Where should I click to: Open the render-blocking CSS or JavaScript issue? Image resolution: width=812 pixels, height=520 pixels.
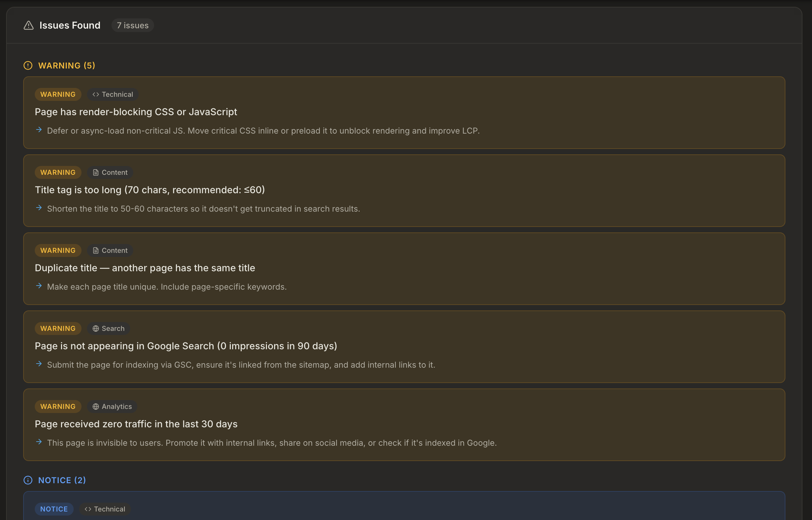pyautogui.click(x=136, y=112)
